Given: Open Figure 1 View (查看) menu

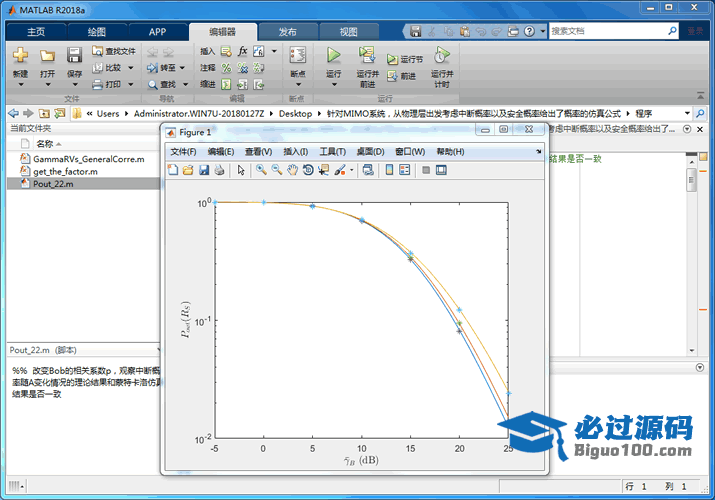Looking at the screenshot, I should click(259, 152).
